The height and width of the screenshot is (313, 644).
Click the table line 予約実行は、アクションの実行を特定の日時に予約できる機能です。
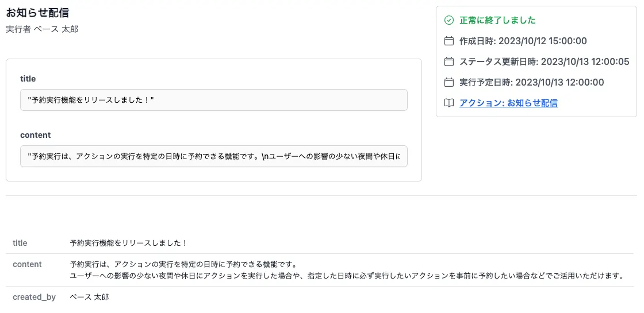[x=183, y=264]
